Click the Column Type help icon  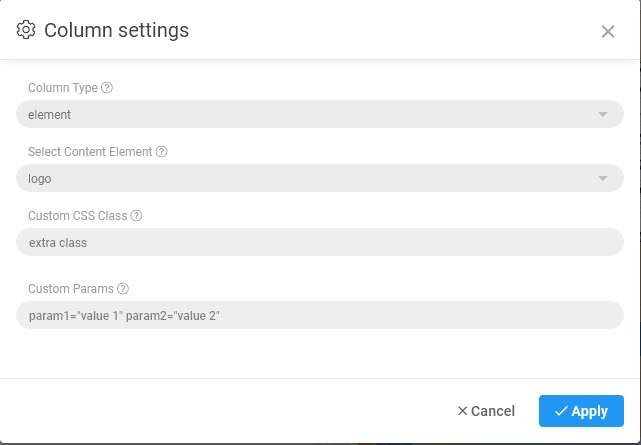coord(107,88)
